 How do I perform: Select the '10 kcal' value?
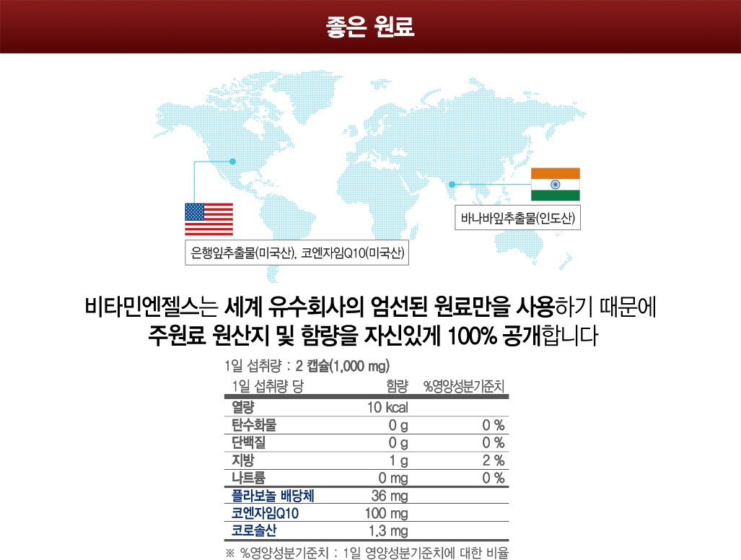387,407
